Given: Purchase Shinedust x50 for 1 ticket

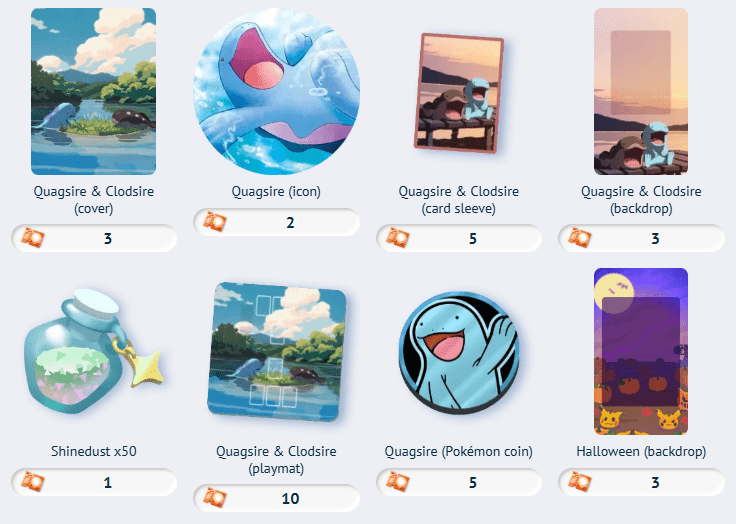Looking at the screenshot, I should point(94,482).
